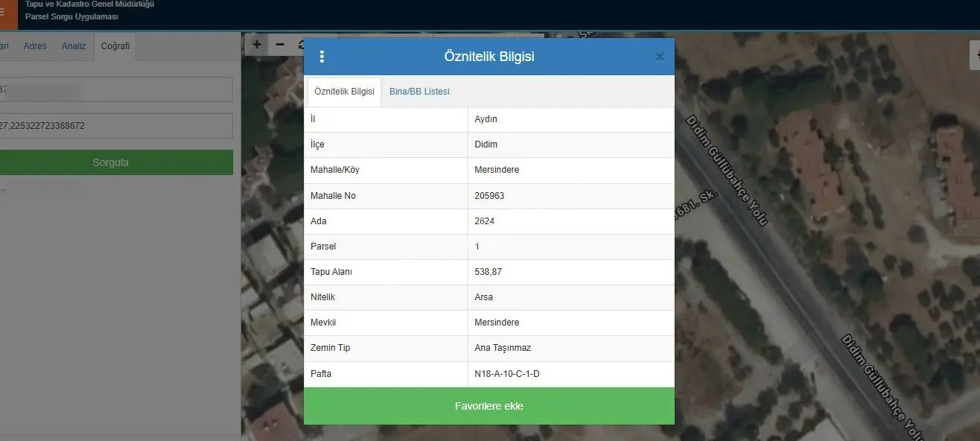
Task: Click the Parsel Sorgu Uygulaması header title
Action: click(x=71, y=16)
